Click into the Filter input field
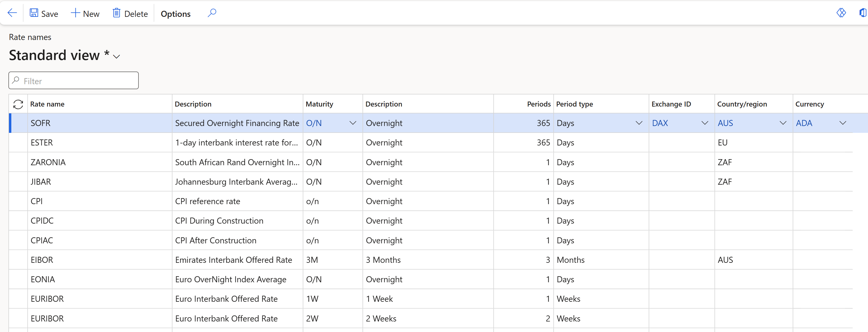 (77, 81)
